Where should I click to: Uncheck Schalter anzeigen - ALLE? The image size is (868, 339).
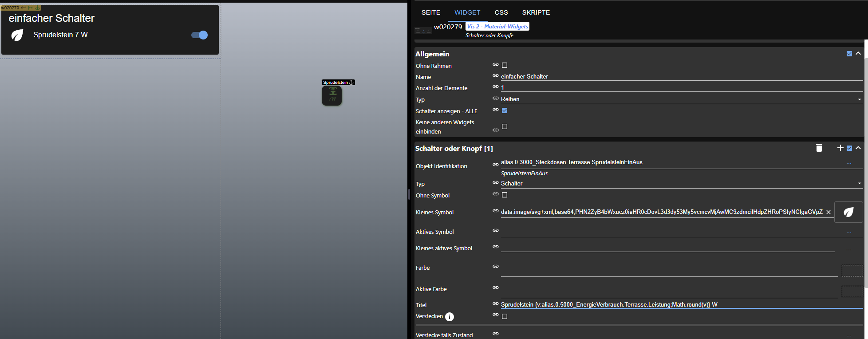[505, 110]
